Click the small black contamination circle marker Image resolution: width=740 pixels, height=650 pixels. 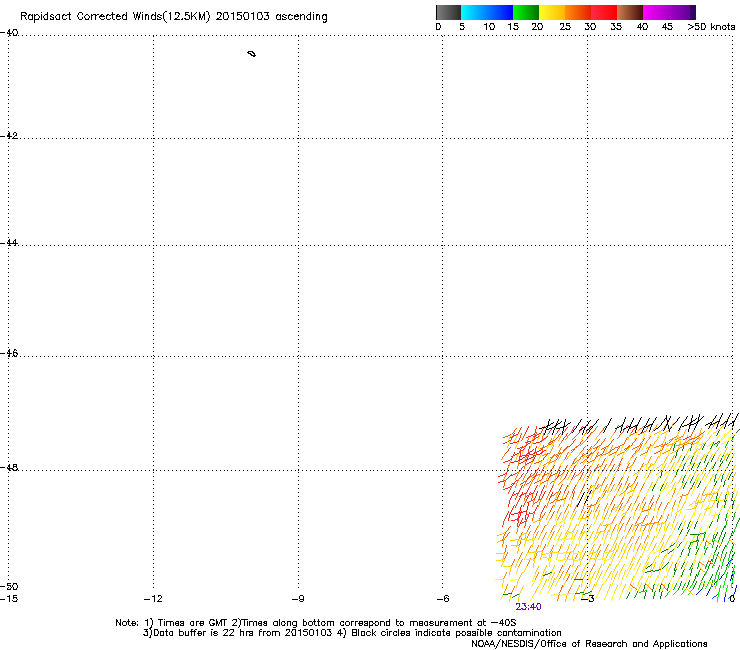(x=252, y=54)
